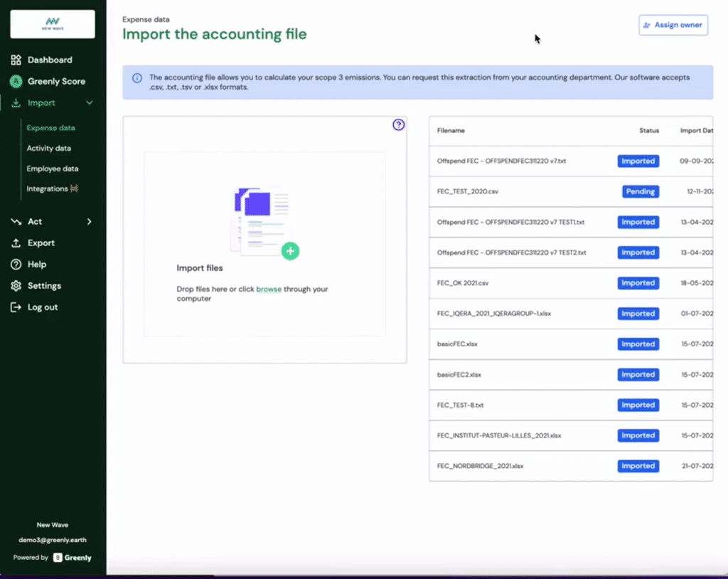Open the Dashboard from the sidebar icon
The height and width of the screenshot is (579, 728).
tap(16, 60)
